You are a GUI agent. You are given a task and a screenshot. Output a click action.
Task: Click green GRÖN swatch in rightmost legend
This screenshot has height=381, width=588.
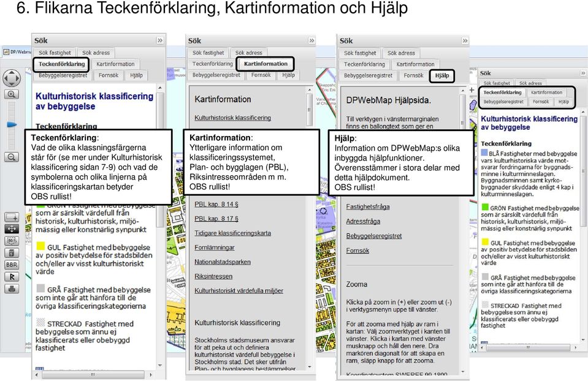click(485, 207)
